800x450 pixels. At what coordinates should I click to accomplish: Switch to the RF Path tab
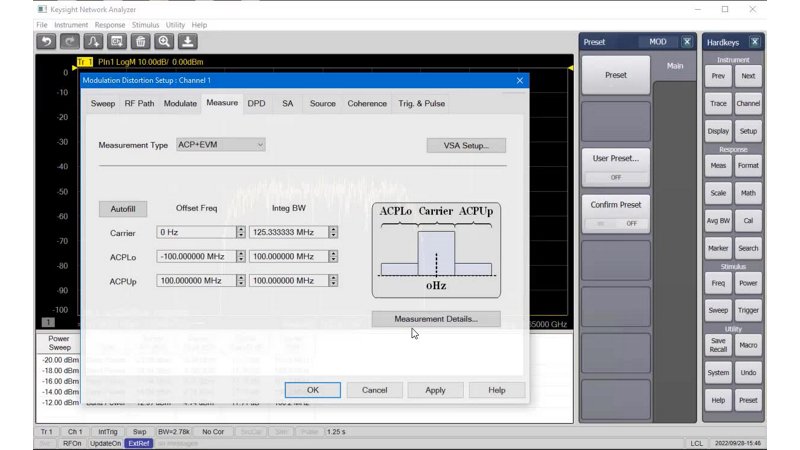(x=139, y=104)
